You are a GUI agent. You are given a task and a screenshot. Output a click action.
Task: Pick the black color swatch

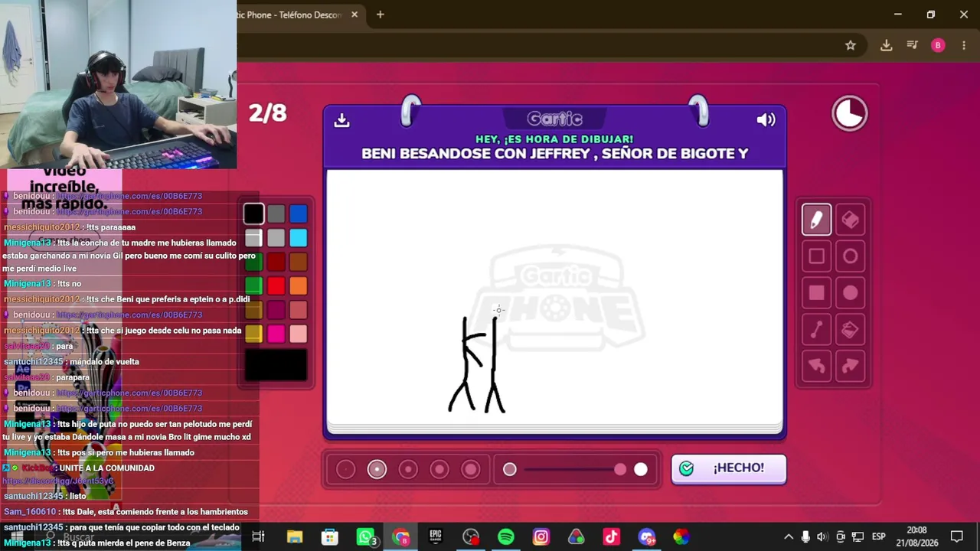click(254, 214)
